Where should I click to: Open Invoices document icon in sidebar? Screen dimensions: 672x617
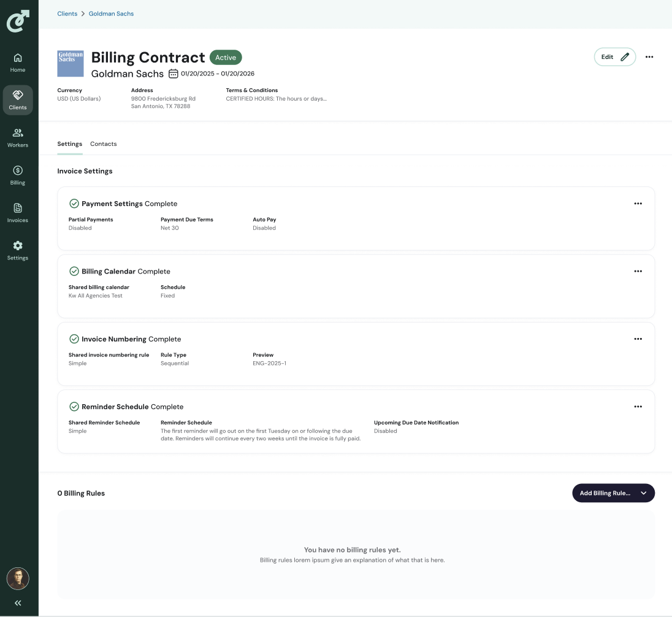18,208
